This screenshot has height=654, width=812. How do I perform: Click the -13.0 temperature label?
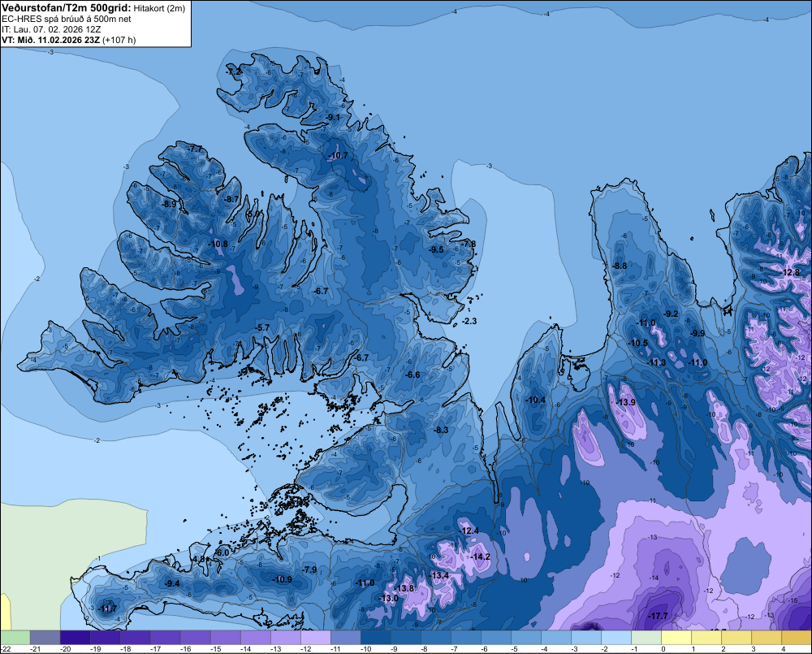pyautogui.click(x=388, y=598)
